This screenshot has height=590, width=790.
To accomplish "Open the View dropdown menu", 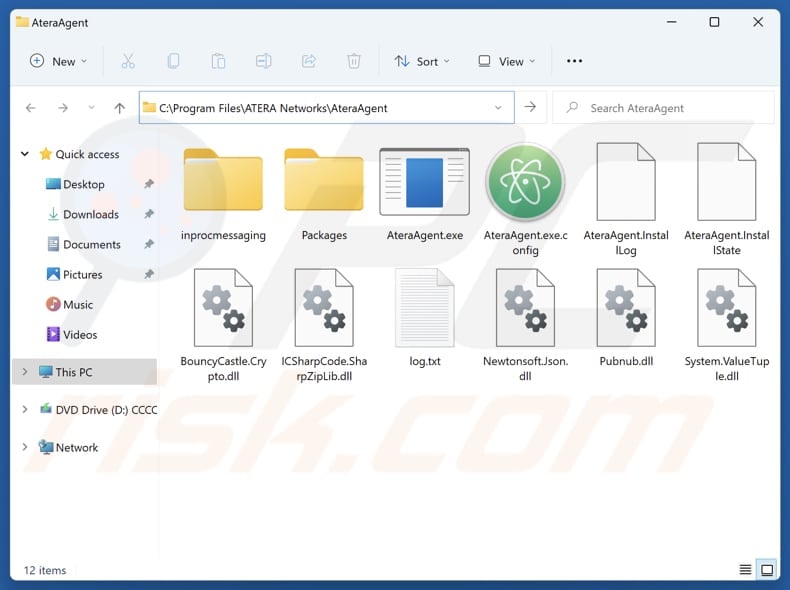I will click(x=506, y=61).
